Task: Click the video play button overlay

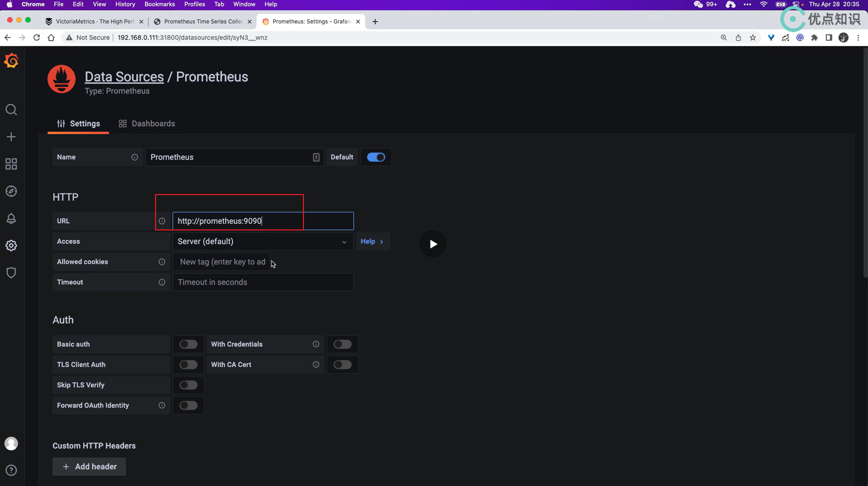Action: (x=432, y=244)
